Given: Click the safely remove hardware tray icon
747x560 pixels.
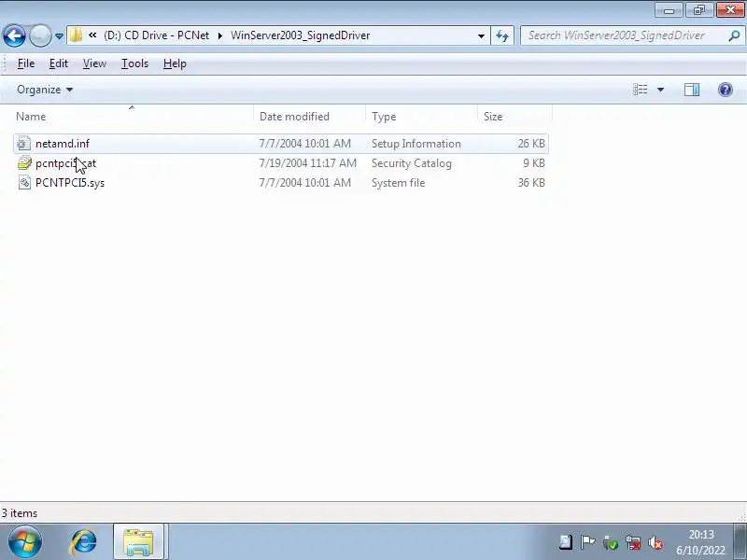Looking at the screenshot, I should click(611, 542).
